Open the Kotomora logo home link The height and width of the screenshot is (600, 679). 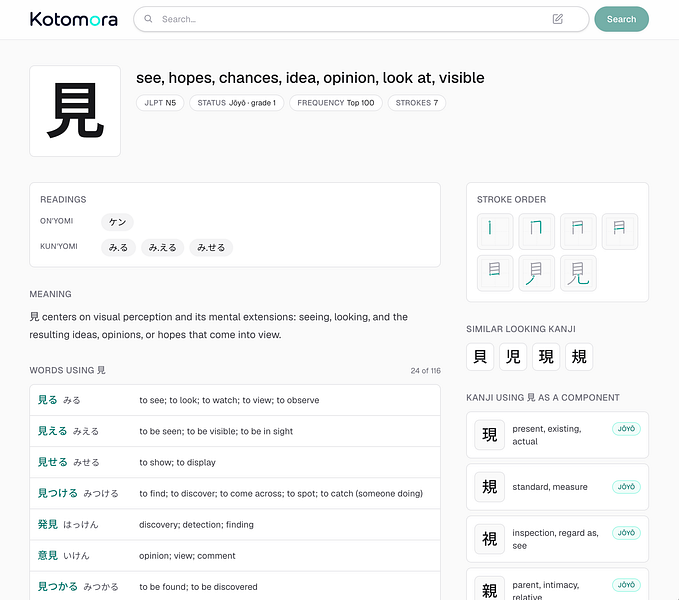[x=74, y=19]
